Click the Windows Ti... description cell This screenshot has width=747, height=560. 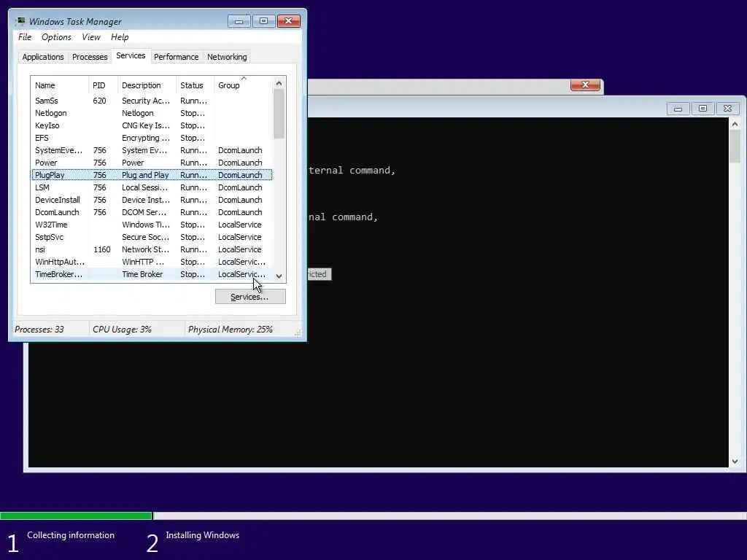(x=146, y=225)
